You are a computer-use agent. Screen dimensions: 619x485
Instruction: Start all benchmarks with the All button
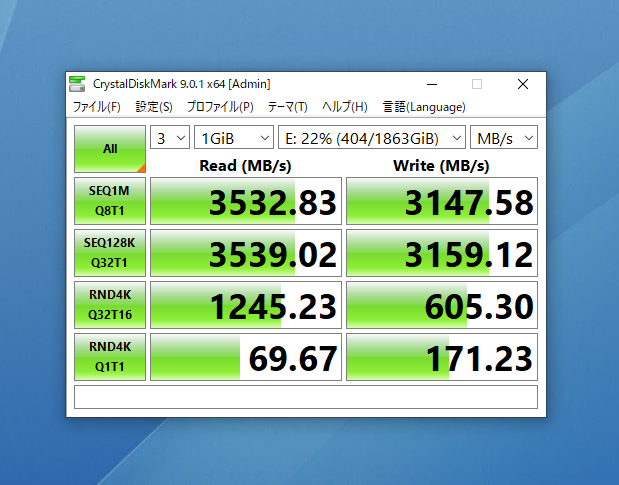(x=110, y=149)
